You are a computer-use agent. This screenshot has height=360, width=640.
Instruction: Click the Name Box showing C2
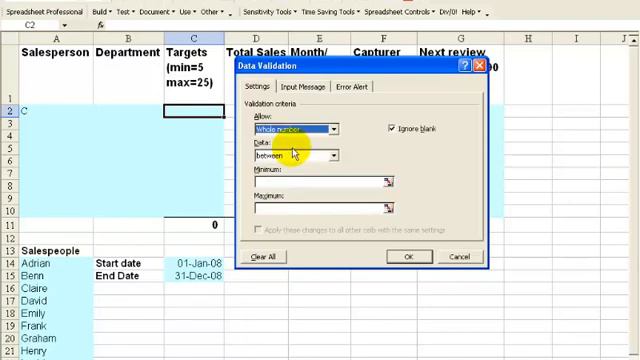click(30, 25)
